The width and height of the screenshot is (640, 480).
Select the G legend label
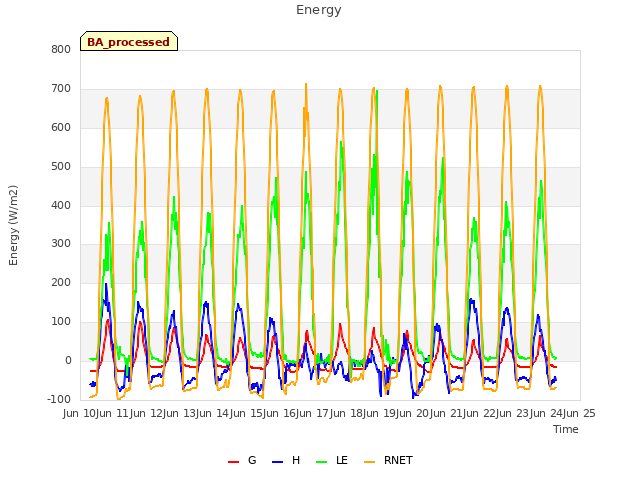pyautogui.click(x=252, y=460)
